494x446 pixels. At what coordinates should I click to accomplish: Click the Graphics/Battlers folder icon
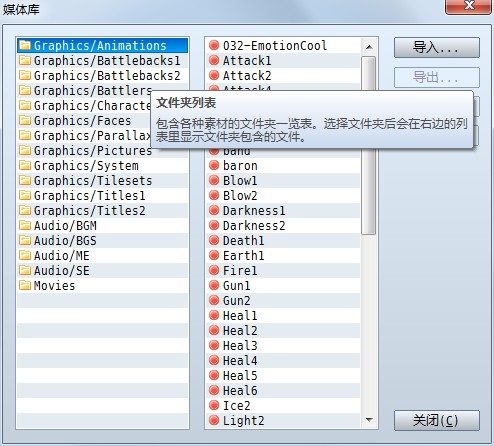(25, 90)
